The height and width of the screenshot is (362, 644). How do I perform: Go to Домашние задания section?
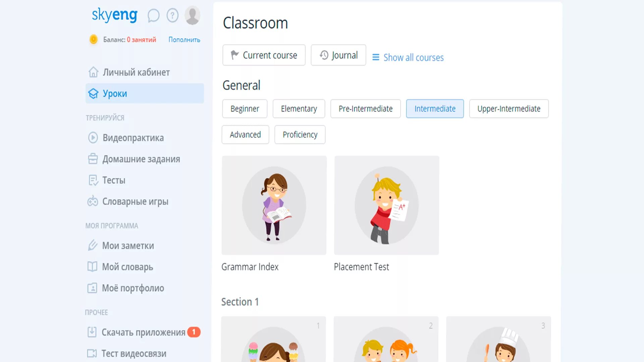(141, 159)
